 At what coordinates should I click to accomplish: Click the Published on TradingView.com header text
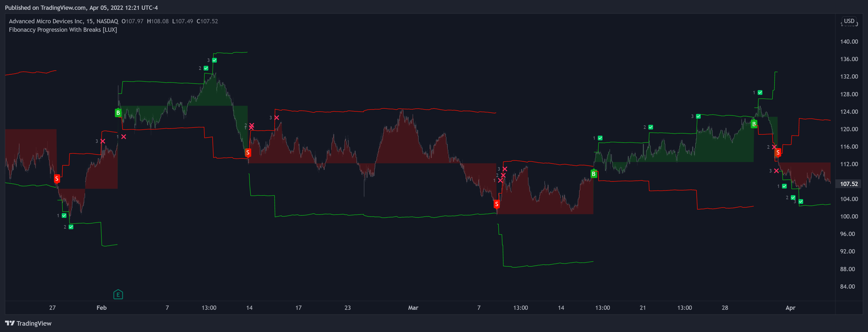(x=81, y=7)
